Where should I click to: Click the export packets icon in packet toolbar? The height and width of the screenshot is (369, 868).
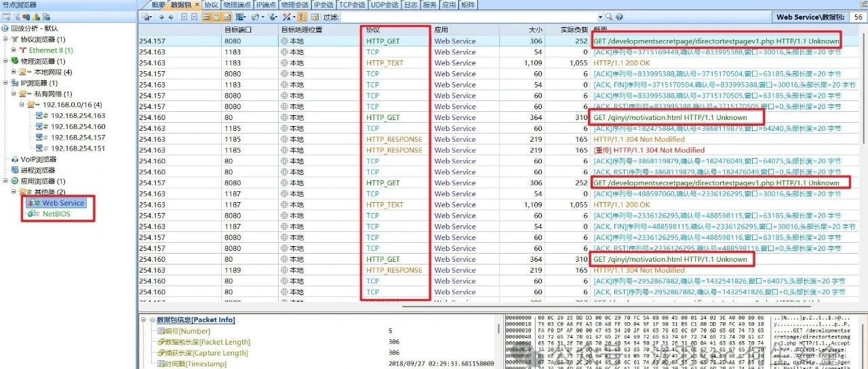coord(146,17)
